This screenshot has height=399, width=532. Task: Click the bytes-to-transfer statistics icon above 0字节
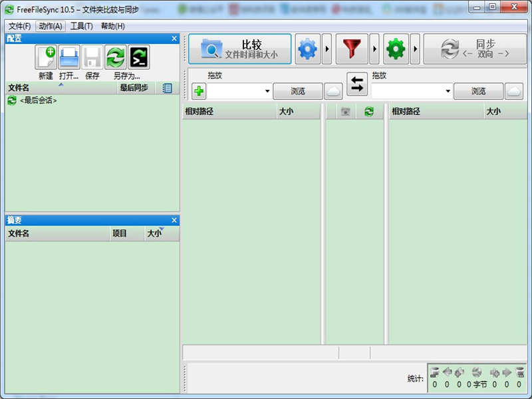click(x=477, y=372)
